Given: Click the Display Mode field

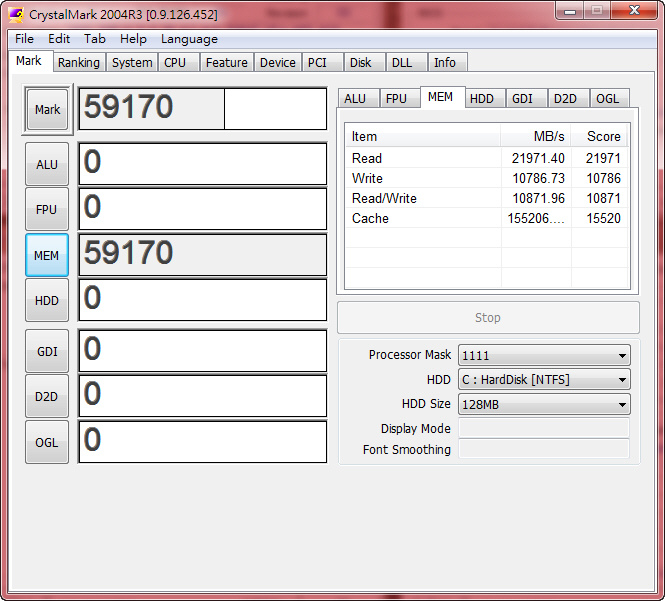Looking at the screenshot, I should click(544, 428).
